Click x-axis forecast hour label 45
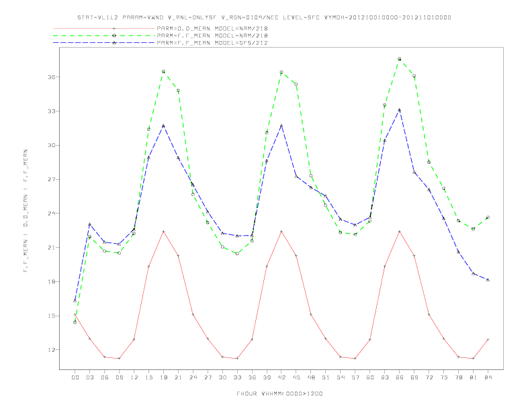The image size is (532, 411). click(x=296, y=377)
